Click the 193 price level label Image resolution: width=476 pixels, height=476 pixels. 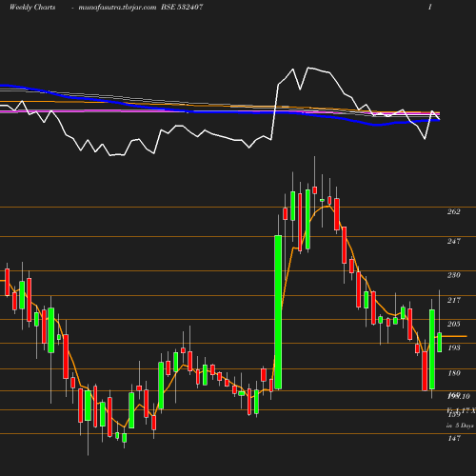point(454,347)
